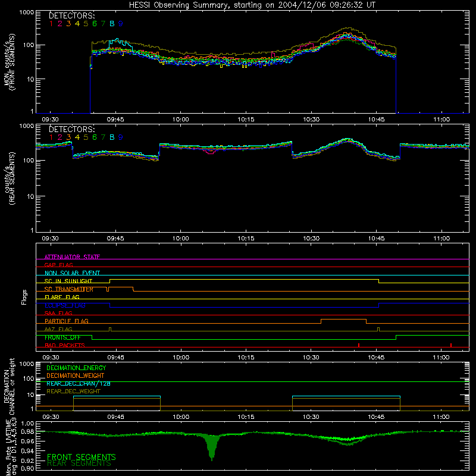
Task: Click olive detector 5 in front segments legend
Action: pos(86,24)
